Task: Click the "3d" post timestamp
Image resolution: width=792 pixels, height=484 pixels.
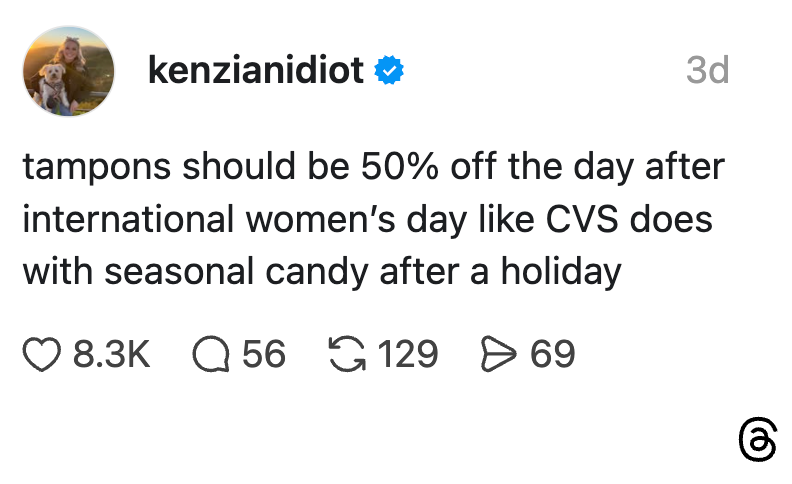Action: (707, 71)
